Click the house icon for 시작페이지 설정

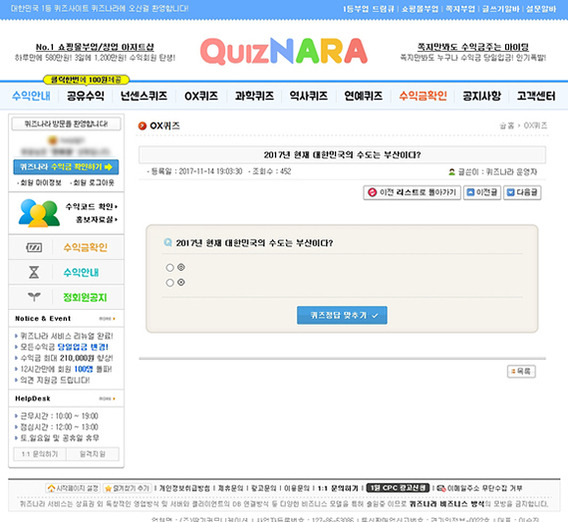coord(51,489)
